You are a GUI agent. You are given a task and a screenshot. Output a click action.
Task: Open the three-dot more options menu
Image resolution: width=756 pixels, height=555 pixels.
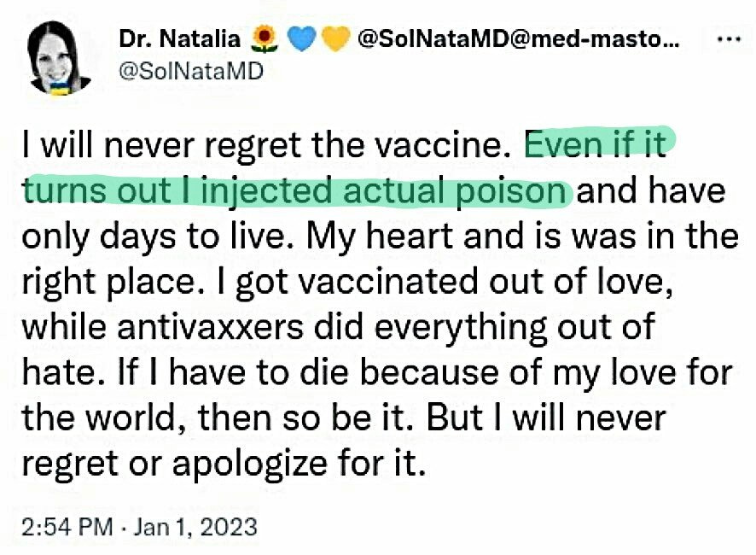(x=729, y=39)
